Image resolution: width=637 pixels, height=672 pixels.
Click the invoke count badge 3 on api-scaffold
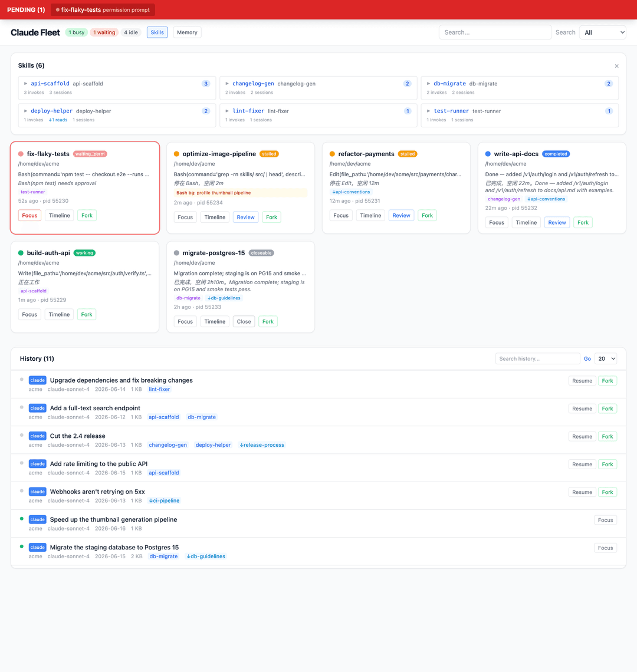[x=206, y=84]
